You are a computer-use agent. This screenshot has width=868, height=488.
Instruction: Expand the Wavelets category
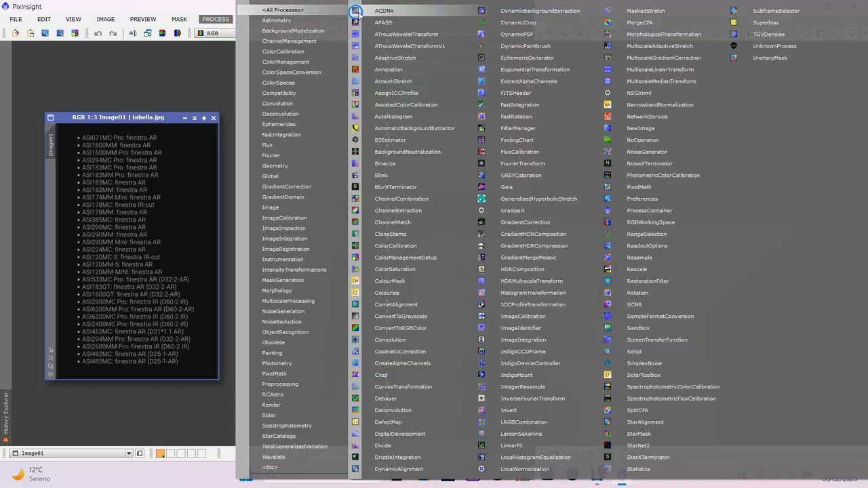(273, 457)
